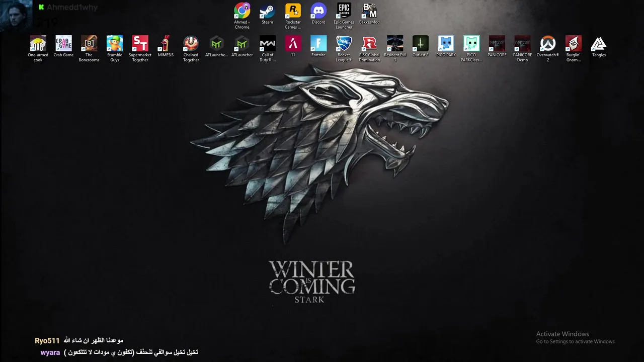Click the Ahmedd1why streamer name overlay
This screenshot has width=644, height=362.
[72, 8]
